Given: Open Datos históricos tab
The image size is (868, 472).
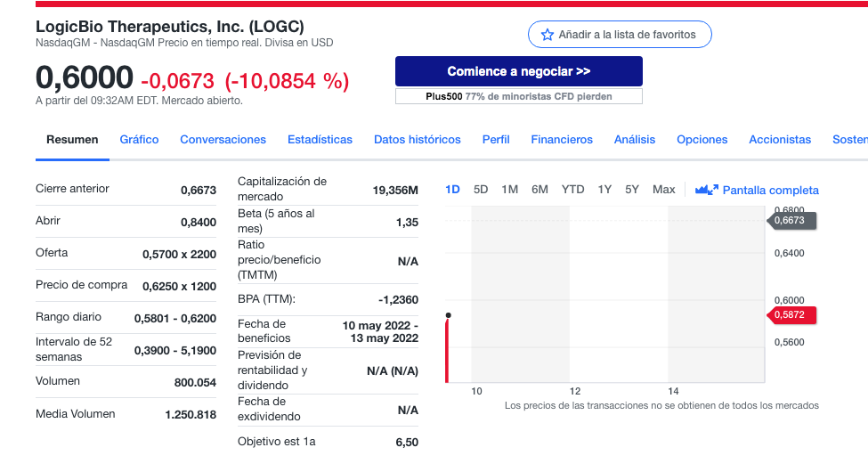Looking at the screenshot, I should tap(417, 140).
